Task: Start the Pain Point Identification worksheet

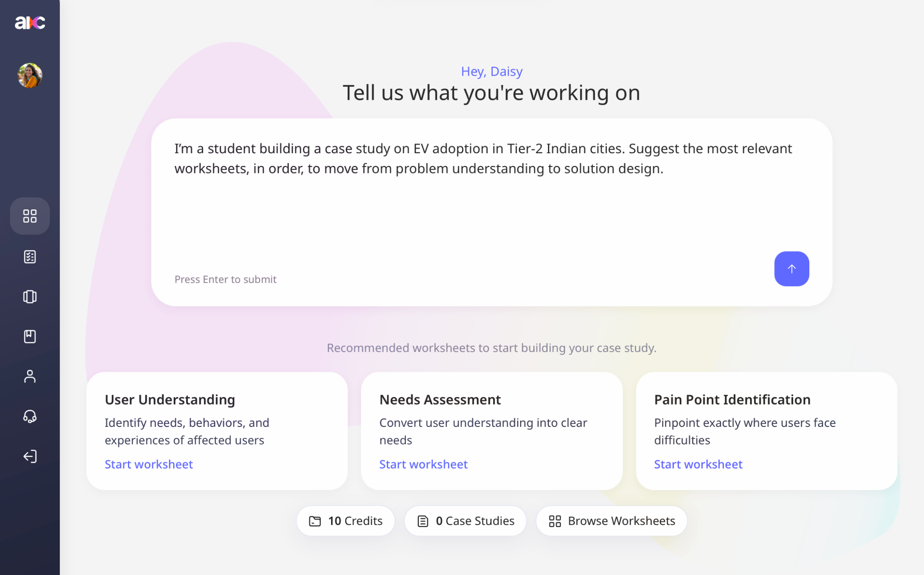Action: (x=698, y=464)
